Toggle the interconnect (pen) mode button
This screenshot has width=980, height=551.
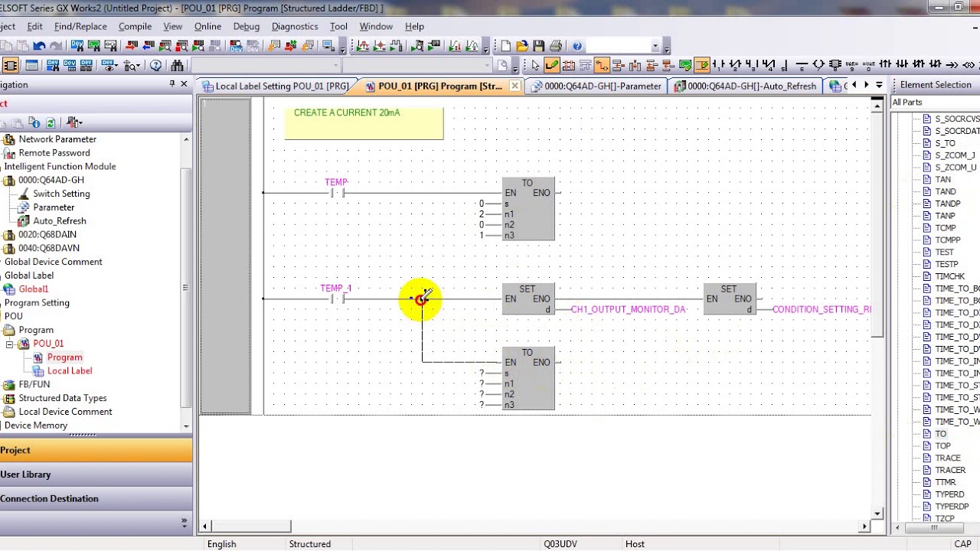pos(551,65)
